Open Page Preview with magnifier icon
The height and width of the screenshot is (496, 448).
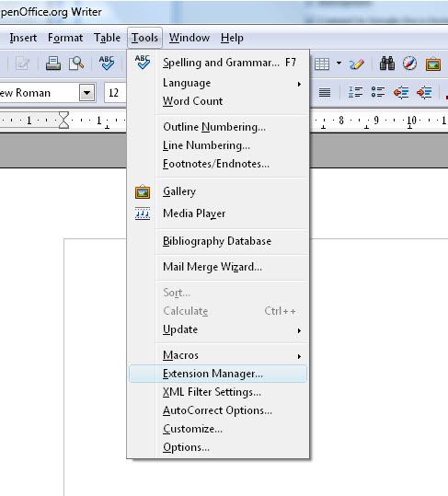[76, 63]
